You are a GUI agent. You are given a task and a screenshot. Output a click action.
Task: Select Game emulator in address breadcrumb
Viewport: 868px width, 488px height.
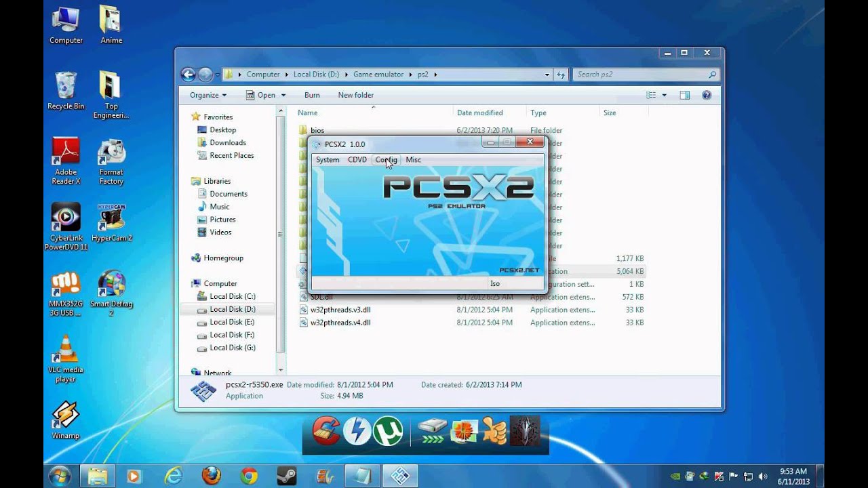point(378,75)
